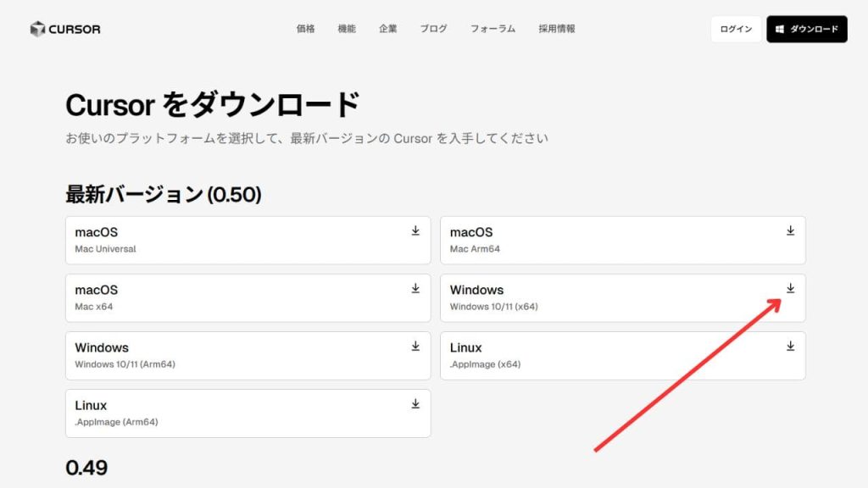Click the ログイン button
Viewport: 868px width, 488px height.
tap(736, 30)
